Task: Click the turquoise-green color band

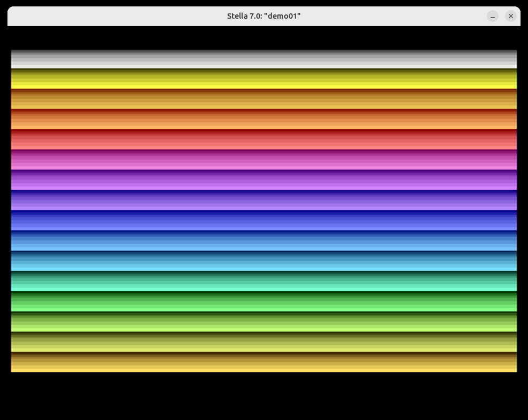Action: pyautogui.click(x=263, y=281)
